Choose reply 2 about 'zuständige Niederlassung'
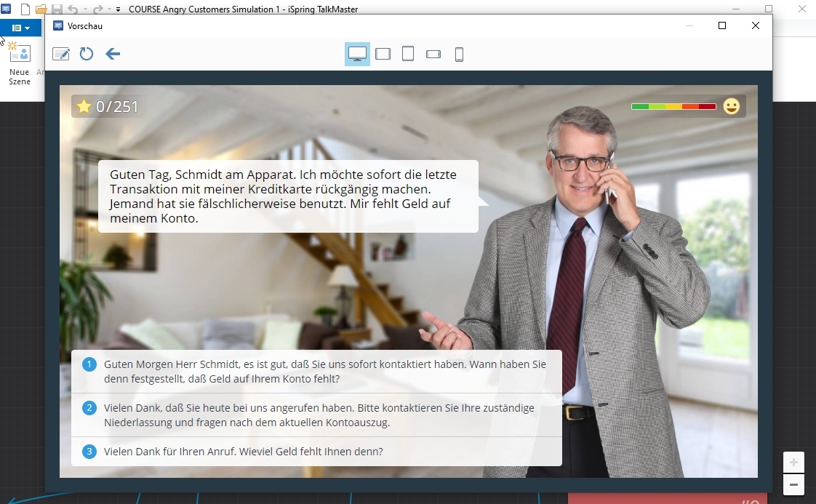This screenshot has width=816, height=504. tap(316, 415)
